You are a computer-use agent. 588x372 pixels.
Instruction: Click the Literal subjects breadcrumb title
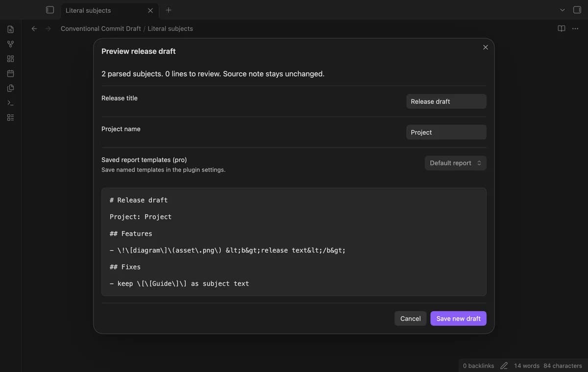pos(170,28)
